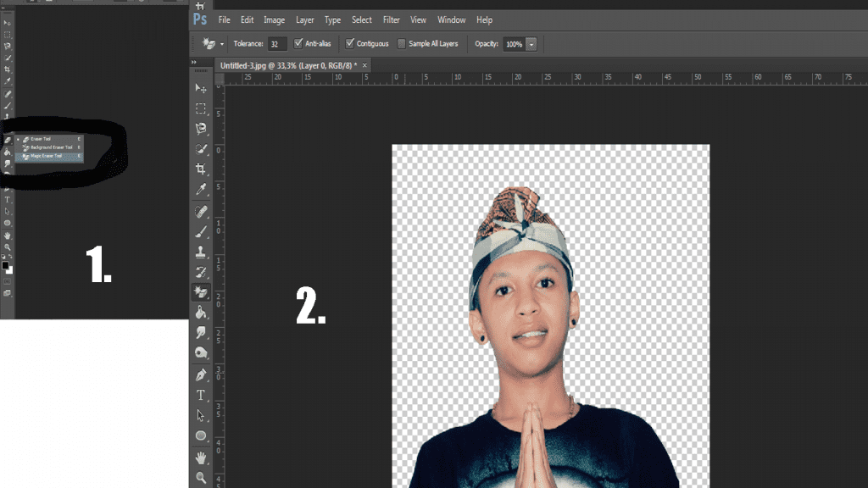868x488 pixels.
Task: Enable Sample All Layers checkbox
Action: (402, 43)
